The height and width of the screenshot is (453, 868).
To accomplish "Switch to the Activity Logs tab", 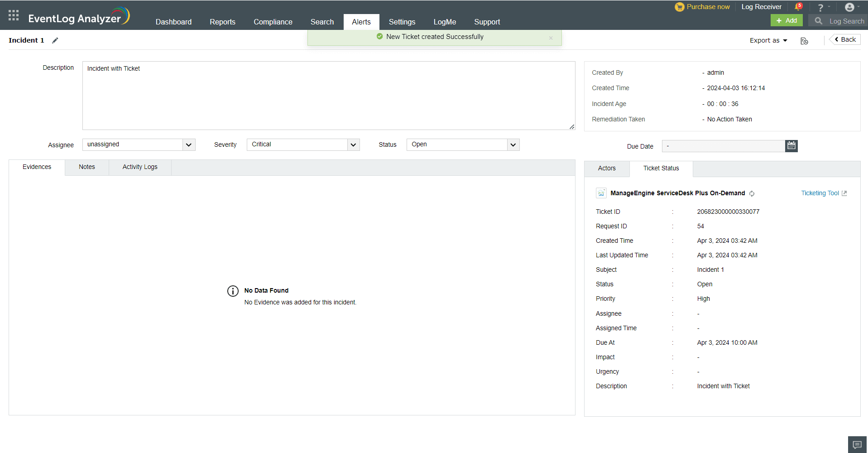I will [x=139, y=167].
